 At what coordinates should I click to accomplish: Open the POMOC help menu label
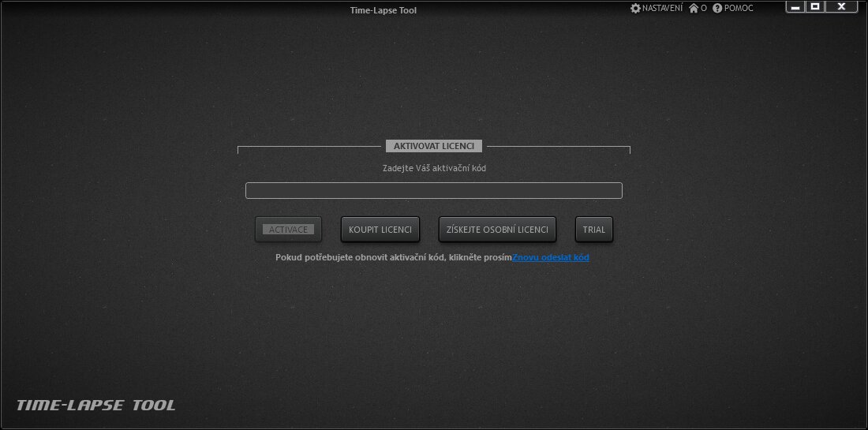tap(739, 8)
